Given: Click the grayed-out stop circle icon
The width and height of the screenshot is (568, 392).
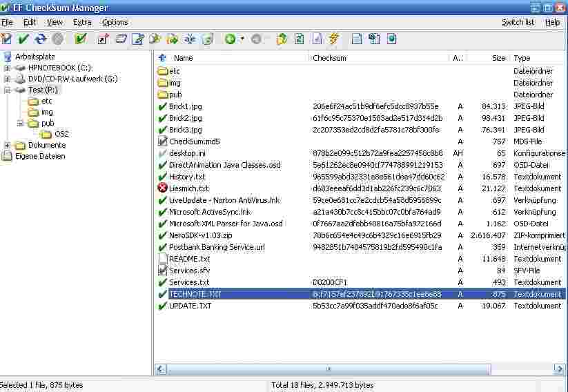Looking at the screenshot, I should (57, 39).
